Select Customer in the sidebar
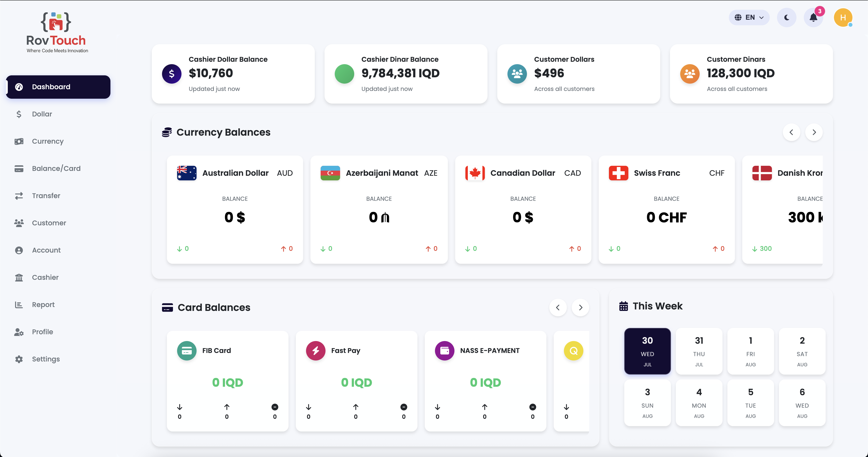Image resolution: width=868 pixels, height=457 pixels. (58, 223)
